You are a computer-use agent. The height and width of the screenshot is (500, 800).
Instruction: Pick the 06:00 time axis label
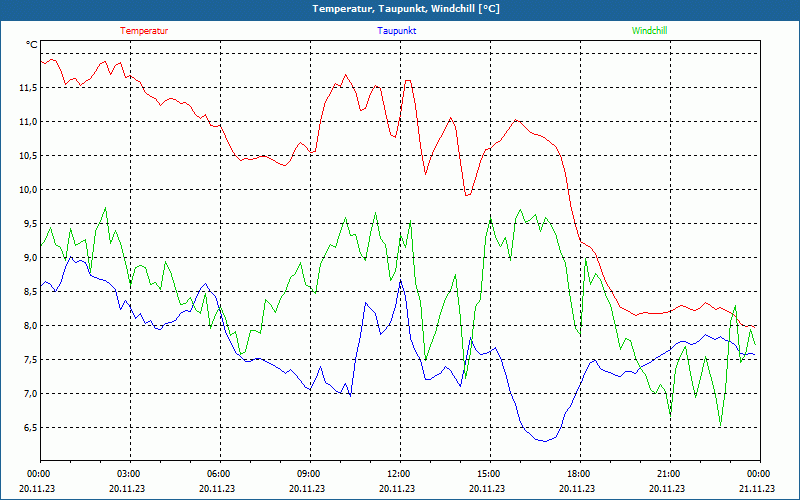(219, 474)
